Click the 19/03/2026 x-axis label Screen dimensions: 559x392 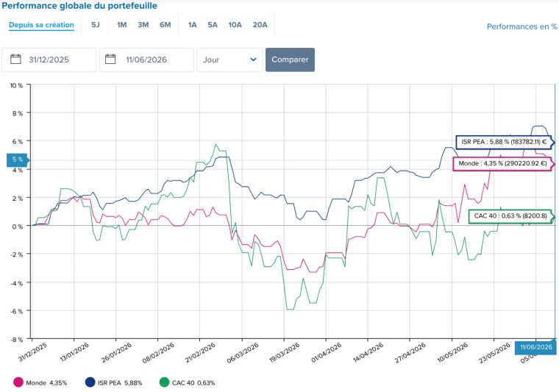coord(285,352)
